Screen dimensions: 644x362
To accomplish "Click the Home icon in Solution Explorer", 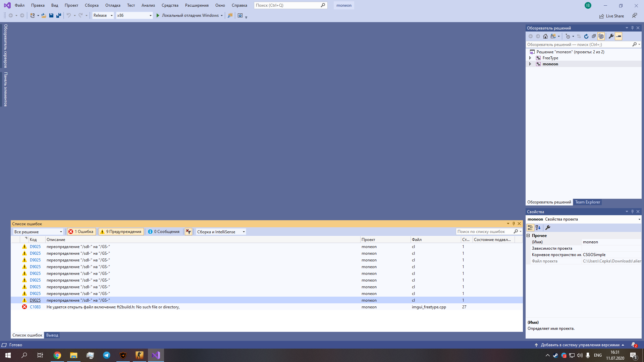I will 545,36.
